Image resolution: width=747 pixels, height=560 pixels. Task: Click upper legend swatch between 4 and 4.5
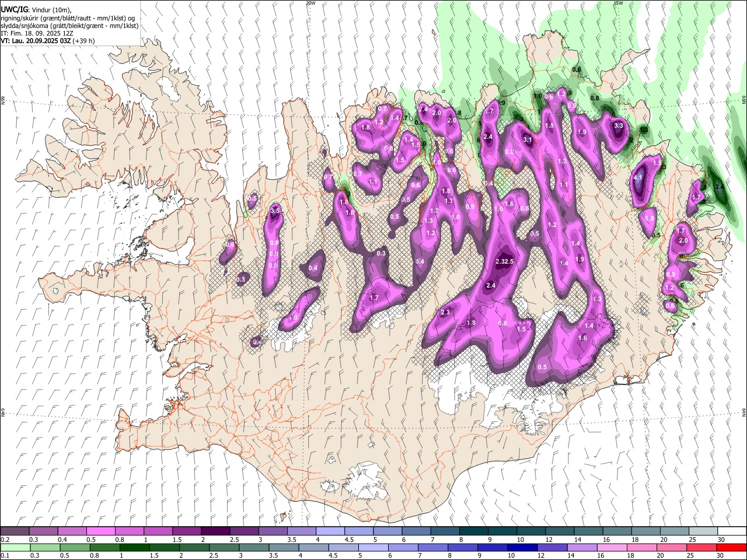331,531
